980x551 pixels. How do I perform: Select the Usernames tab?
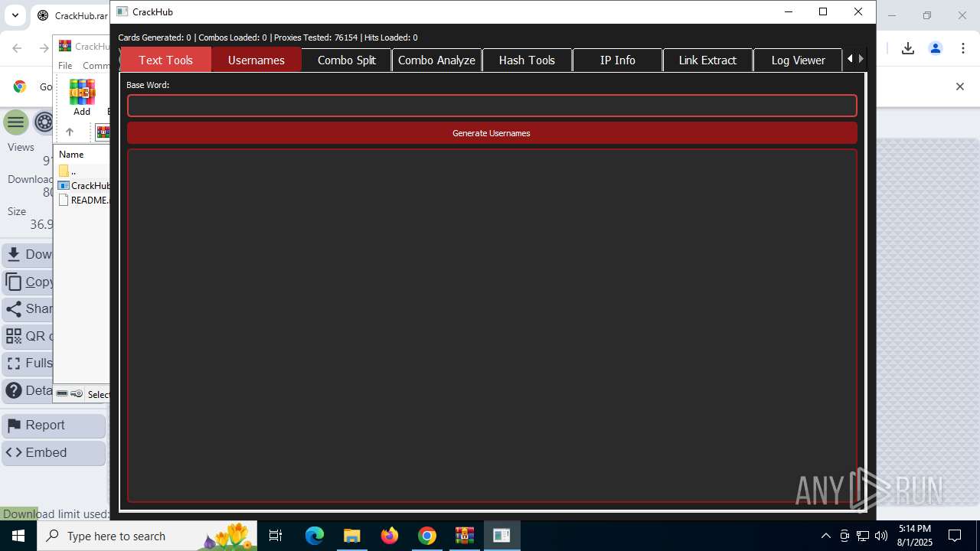click(x=256, y=60)
